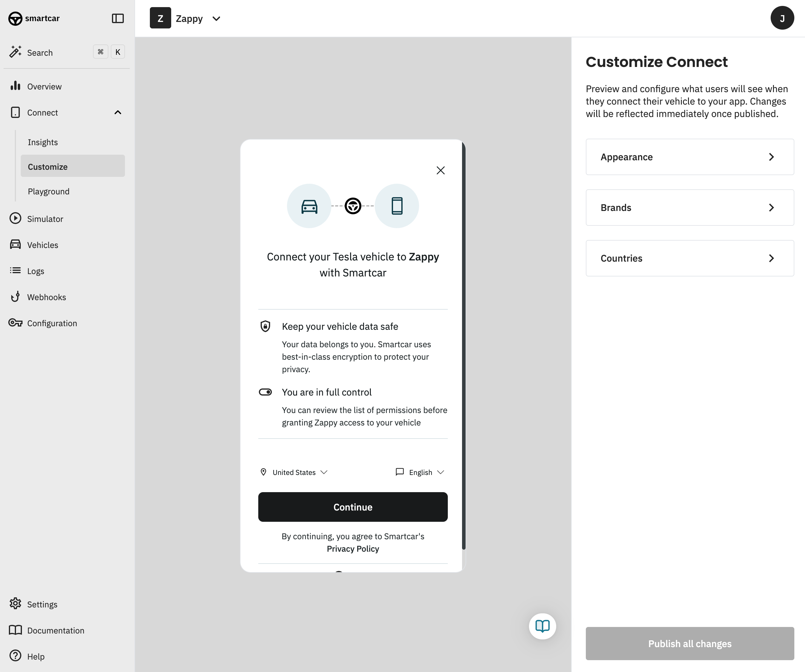Click the Help question mark icon
The width and height of the screenshot is (805, 672).
point(15,655)
